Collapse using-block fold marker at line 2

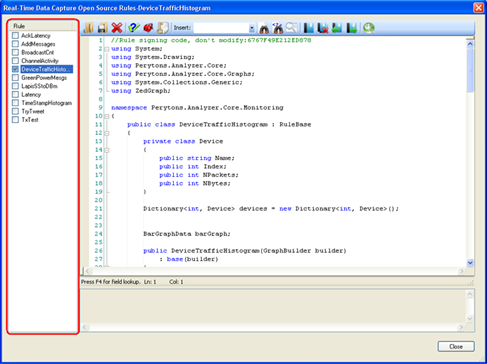(107, 49)
